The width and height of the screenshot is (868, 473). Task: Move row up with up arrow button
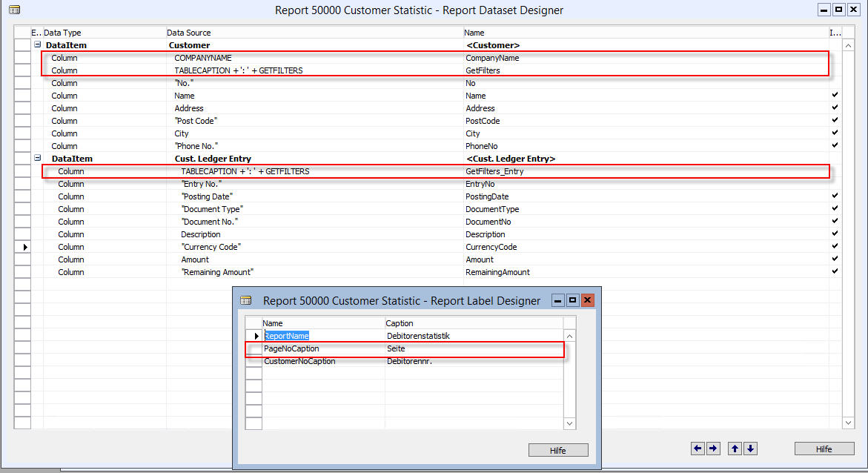tap(735, 449)
